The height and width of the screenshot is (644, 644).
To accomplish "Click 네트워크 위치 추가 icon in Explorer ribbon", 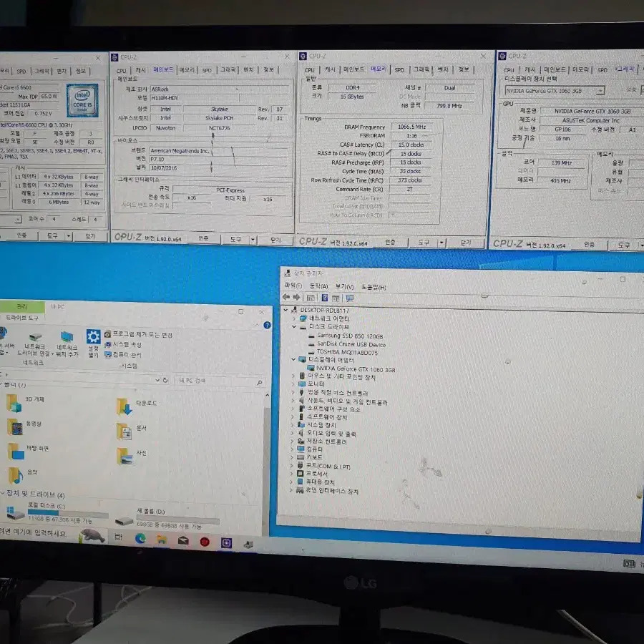I will coord(67,337).
